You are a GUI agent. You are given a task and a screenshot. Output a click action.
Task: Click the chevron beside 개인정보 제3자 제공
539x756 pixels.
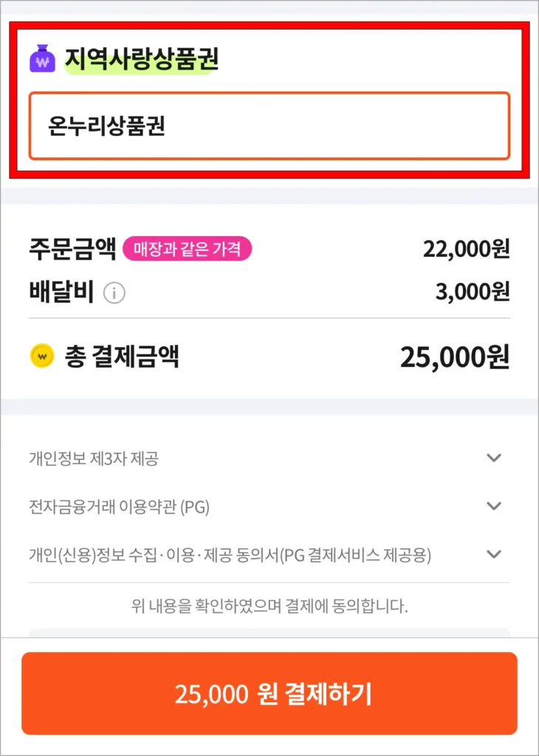[x=495, y=458]
